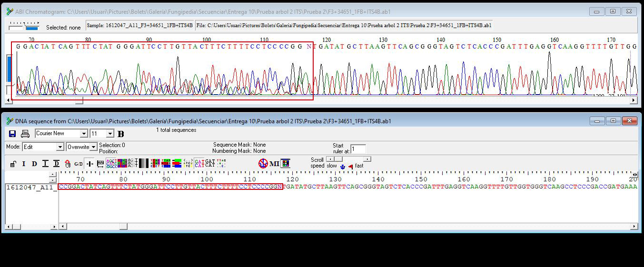644x267 pixels.
Task: Click the plain D toolbar icon
Action: (x=34, y=164)
